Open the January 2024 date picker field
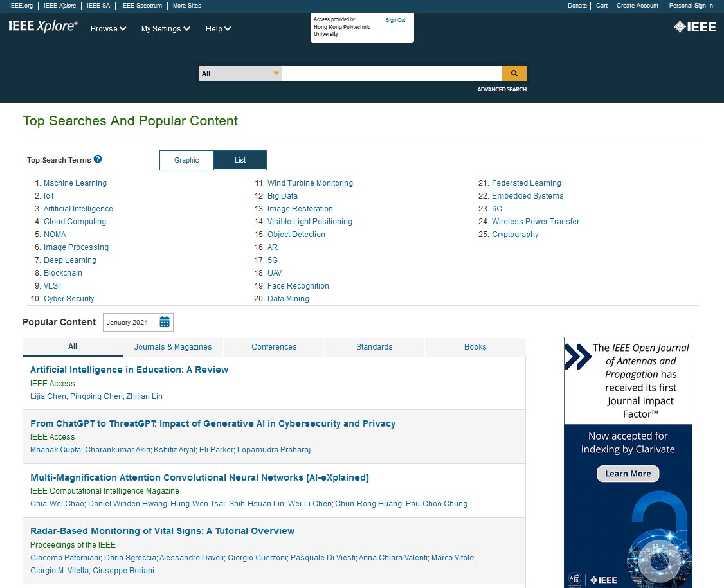This screenshot has width=724, height=588. [138, 322]
